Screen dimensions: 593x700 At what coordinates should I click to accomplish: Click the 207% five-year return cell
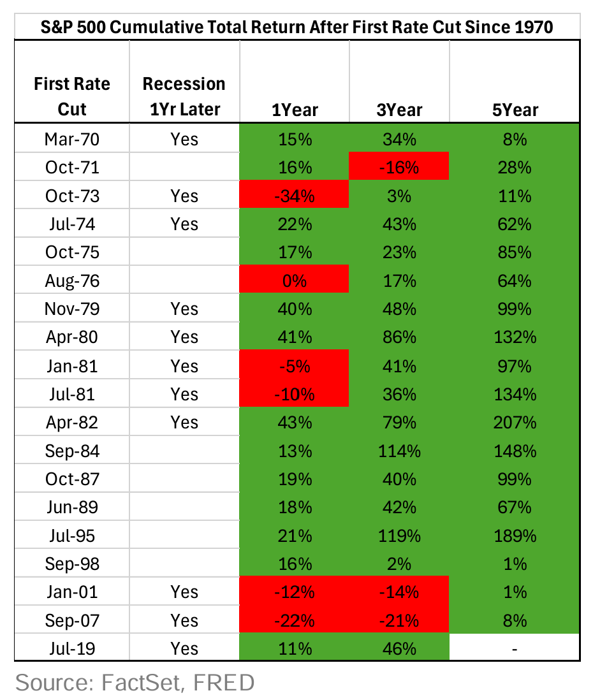point(515,423)
